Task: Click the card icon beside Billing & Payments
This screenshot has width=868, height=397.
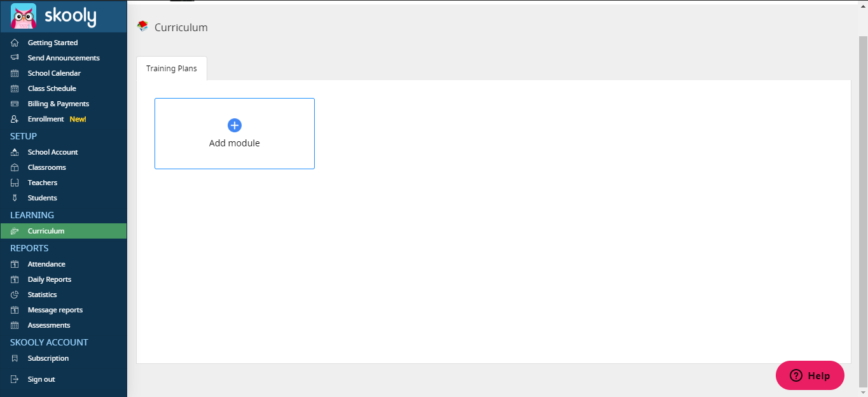Action: (15, 104)
